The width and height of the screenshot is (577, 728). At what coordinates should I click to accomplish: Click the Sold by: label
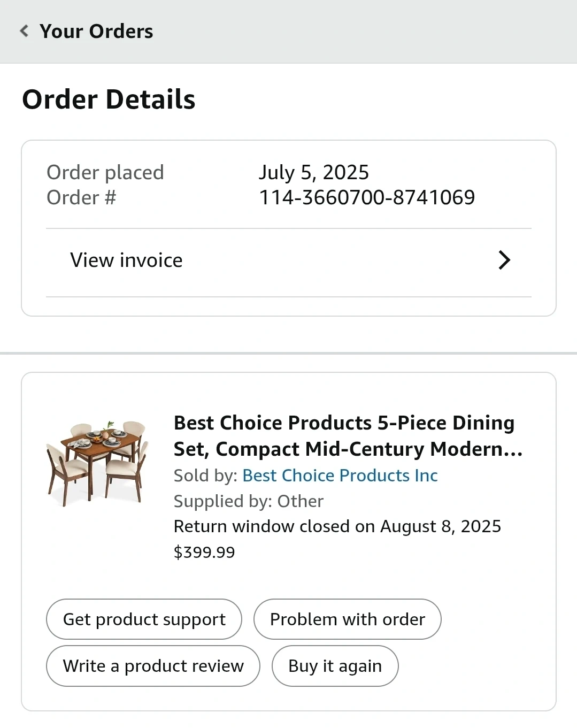pos(206,476)
